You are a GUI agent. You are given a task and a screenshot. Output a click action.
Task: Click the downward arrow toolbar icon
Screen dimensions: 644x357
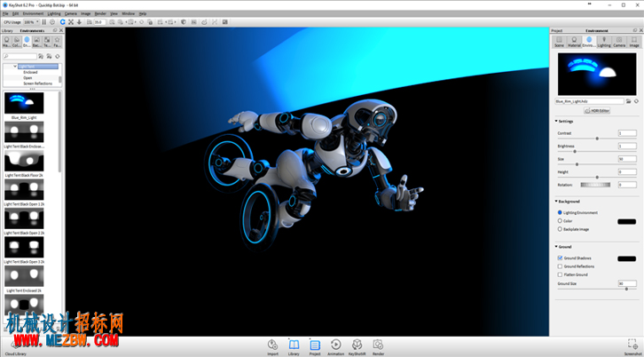pos(79,22)
